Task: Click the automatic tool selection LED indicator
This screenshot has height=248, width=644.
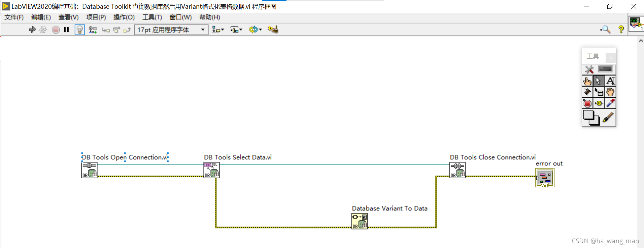Action: tap(605, 69)
